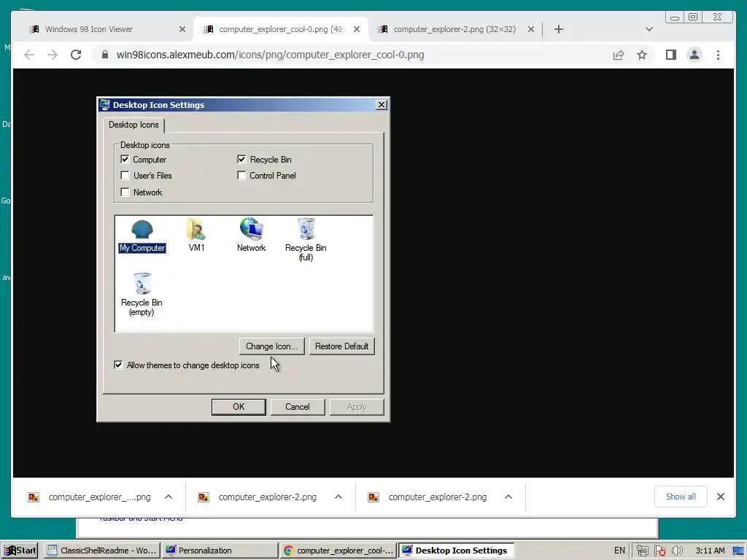Click the Apply button
This screenshot has width=747, height=560.
click(356, 407)
